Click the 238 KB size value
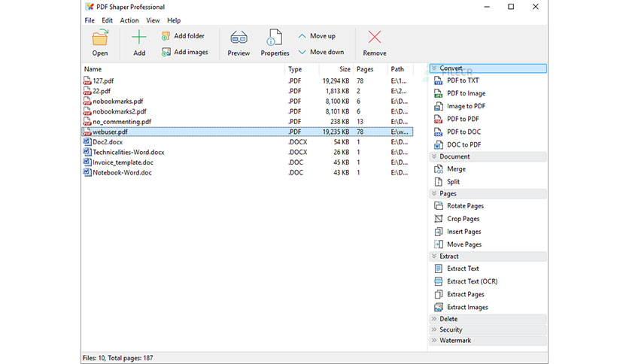 [x=340, y=122]
